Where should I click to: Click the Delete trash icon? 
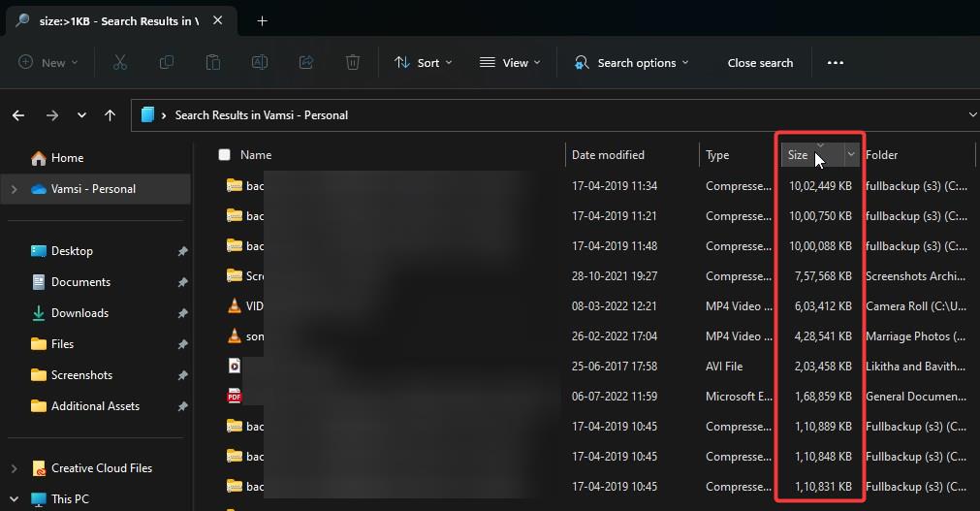(353, 63)
